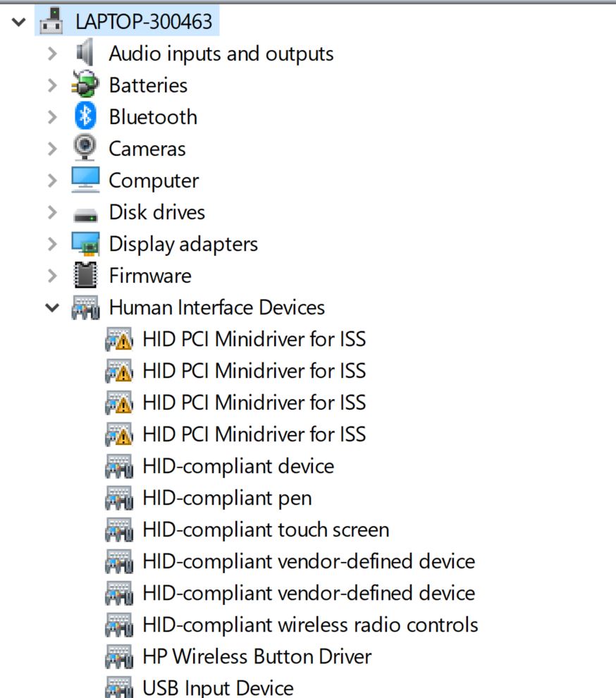Image resolution: width=616 pixels, height=698 pixels.
Task: Click the Disk drives icon
Action: (x=85, y=213)
